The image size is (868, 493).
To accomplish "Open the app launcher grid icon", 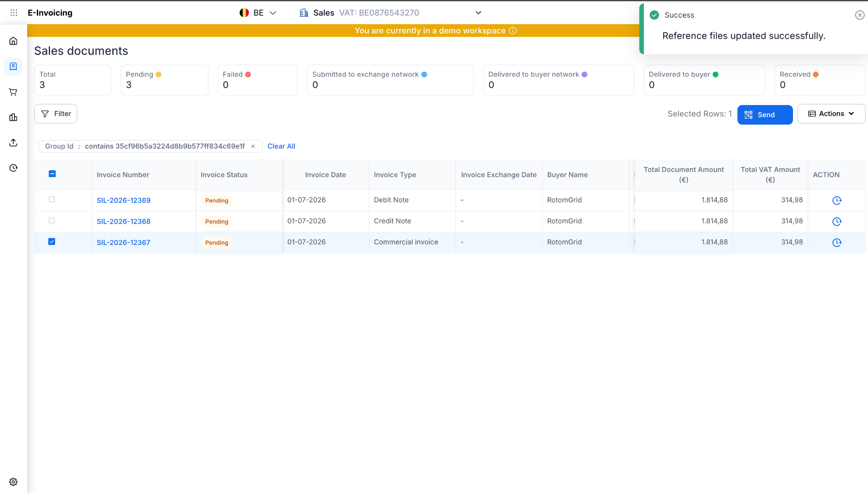I will tap(14, 13).
